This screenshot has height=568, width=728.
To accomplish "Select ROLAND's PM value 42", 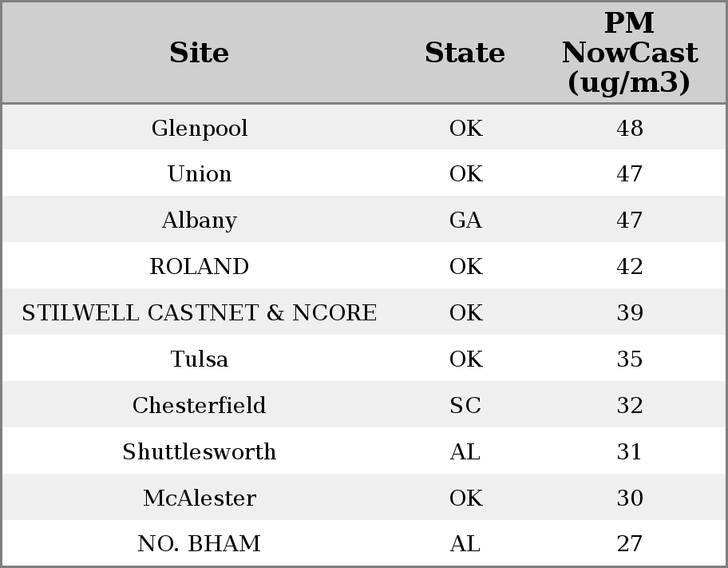I will (630, 267).
